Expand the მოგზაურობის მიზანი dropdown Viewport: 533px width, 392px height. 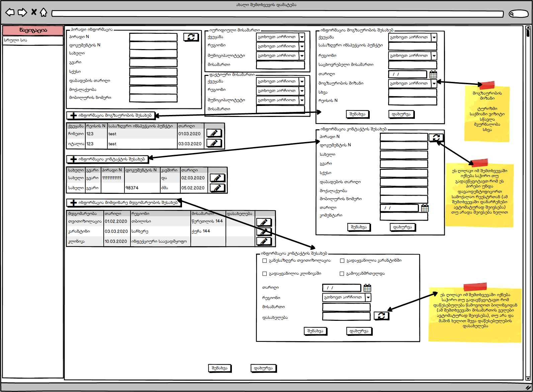click(434, 83)
